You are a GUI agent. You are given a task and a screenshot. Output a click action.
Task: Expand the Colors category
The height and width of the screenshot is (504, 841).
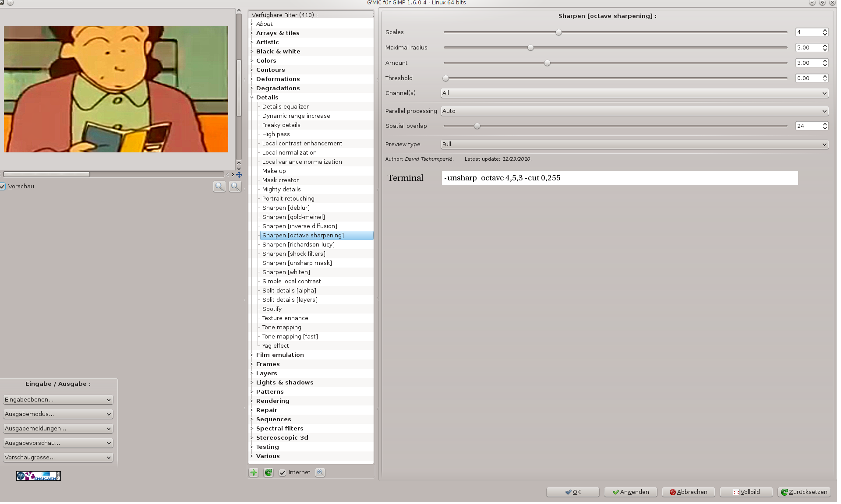pyautogui.click(x=252, y=61)
